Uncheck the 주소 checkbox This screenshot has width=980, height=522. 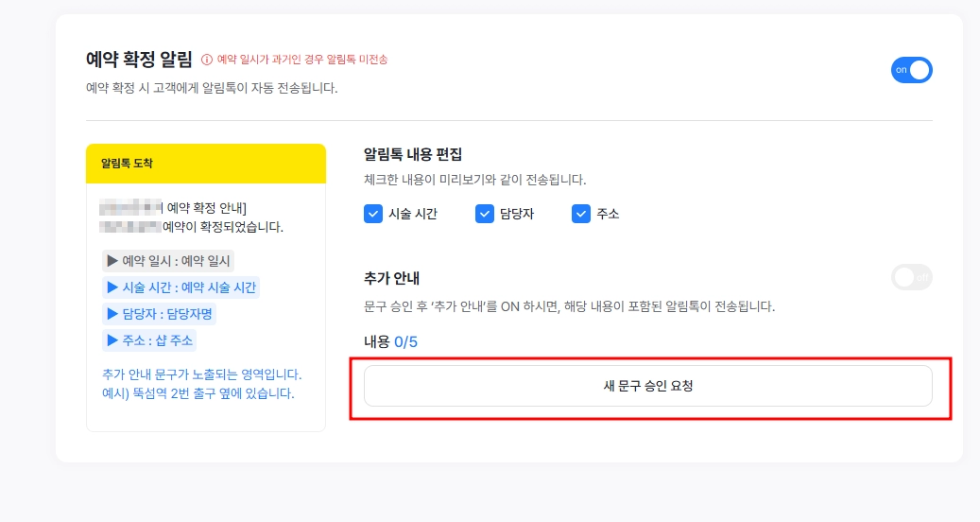pos(580,214)
